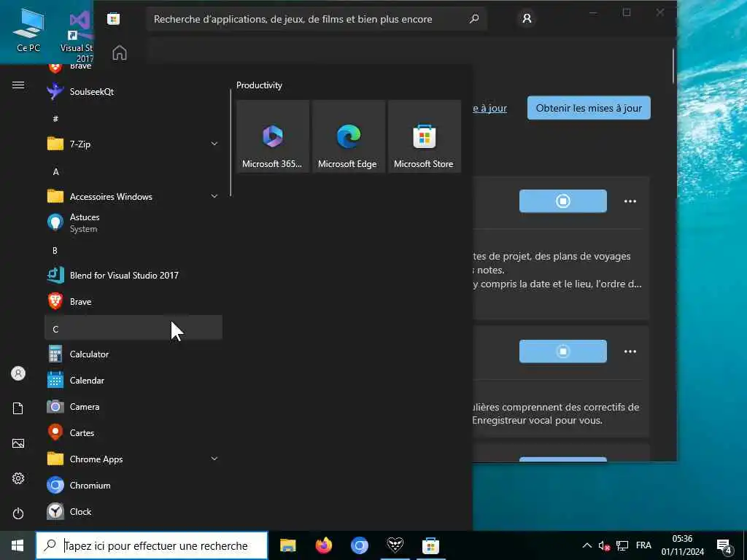Viewport: 747px width, 560px height.
Task: Click the taskbar search box
Action: (152, 545)
